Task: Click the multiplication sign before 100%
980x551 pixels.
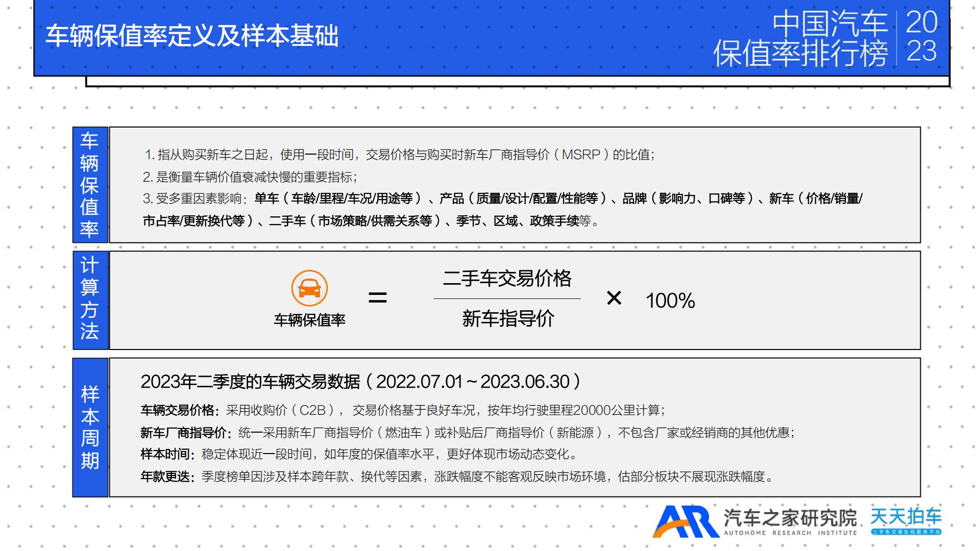Action: (614, 297)
